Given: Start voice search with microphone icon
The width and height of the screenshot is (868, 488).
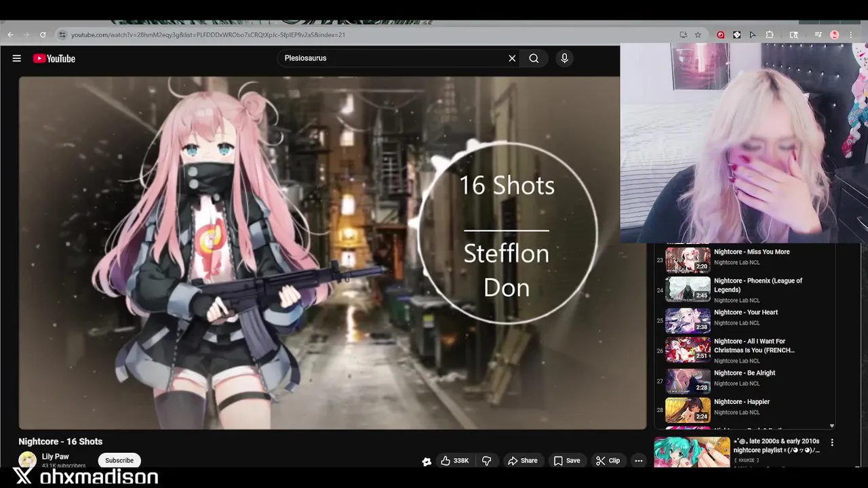Looking at the screenshot, I should [x=564, y=58].
